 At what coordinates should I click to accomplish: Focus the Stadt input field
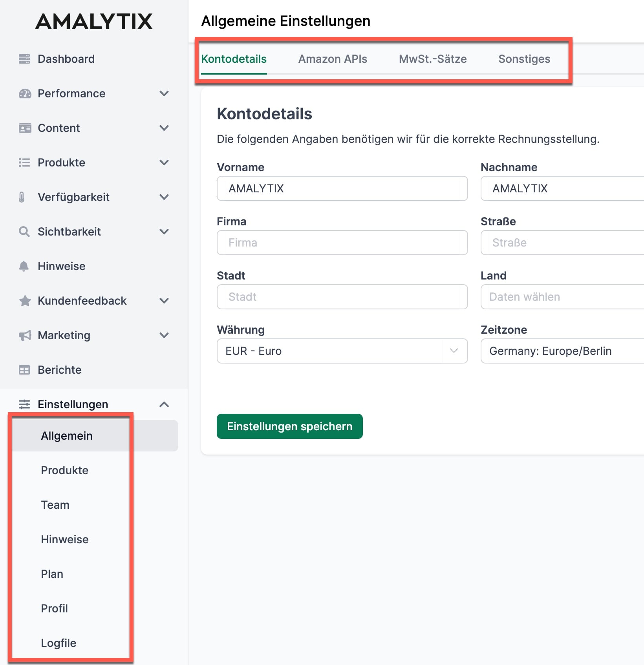[x=342, y=297]
